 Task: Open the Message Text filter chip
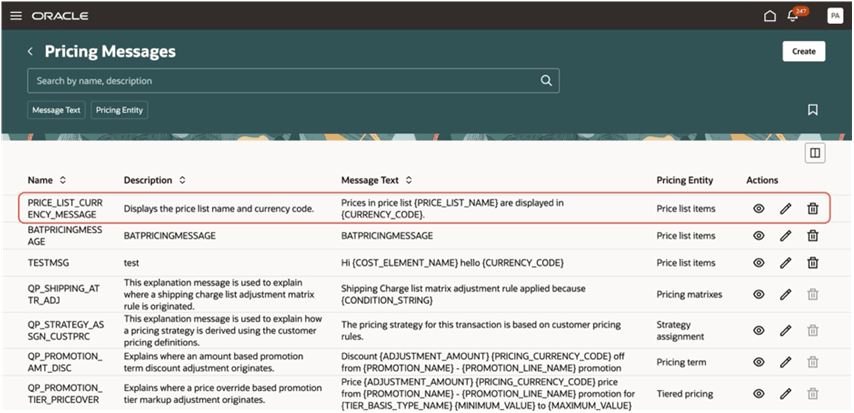coord(56,110)
